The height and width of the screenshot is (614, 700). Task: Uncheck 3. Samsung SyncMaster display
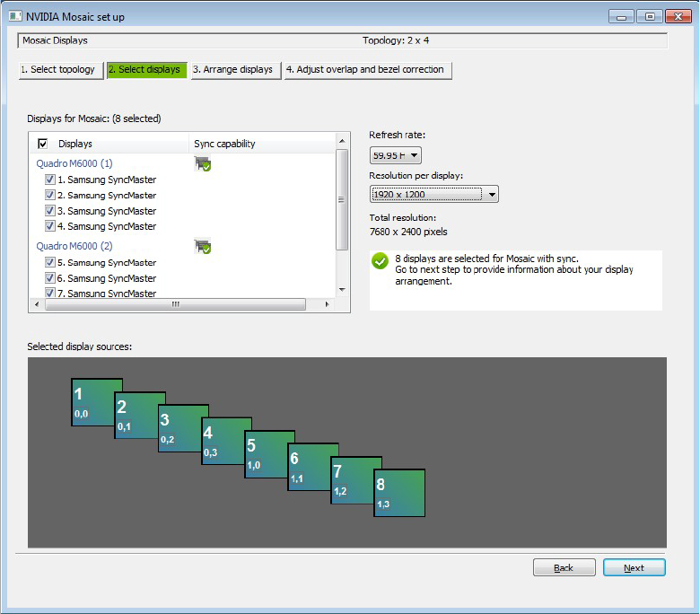click(x=50, y=211)
